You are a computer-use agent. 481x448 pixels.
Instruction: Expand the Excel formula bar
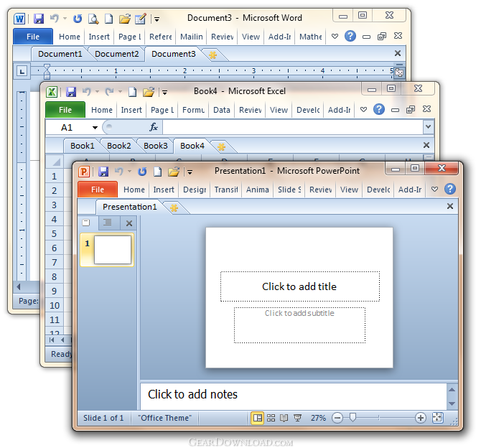pyautogui.click(x=429, y=126)
